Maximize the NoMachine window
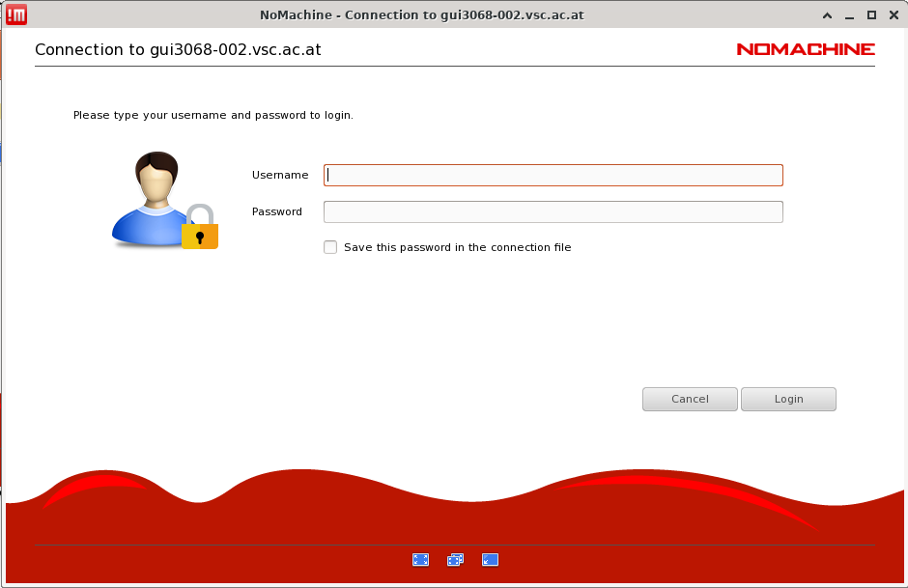Image resolution: width=908 pixels, height=588 pixels. pyautogui.click(x=871, y=15)
